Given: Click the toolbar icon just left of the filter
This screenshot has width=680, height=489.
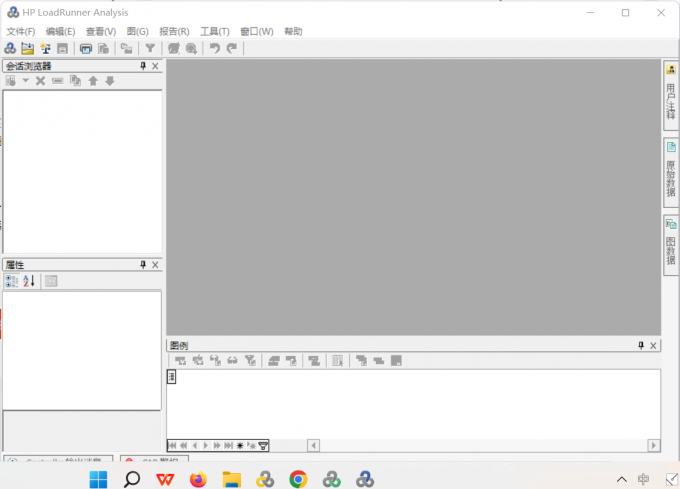Looking at the screenshot, I should click(126, 49).
